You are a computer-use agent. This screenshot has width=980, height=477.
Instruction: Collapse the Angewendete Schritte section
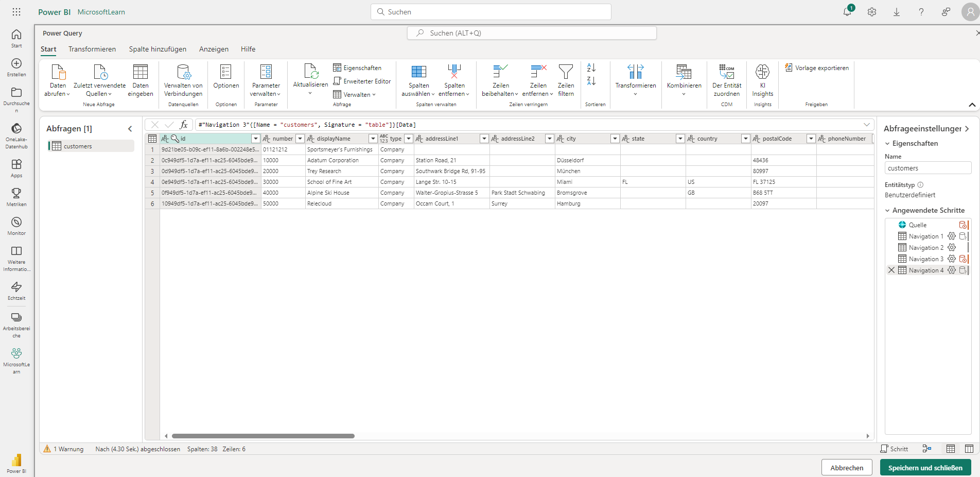pos(887,211)
